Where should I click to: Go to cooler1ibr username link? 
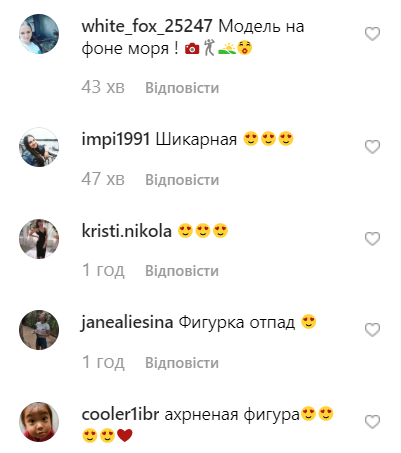(x=120, y=415)
